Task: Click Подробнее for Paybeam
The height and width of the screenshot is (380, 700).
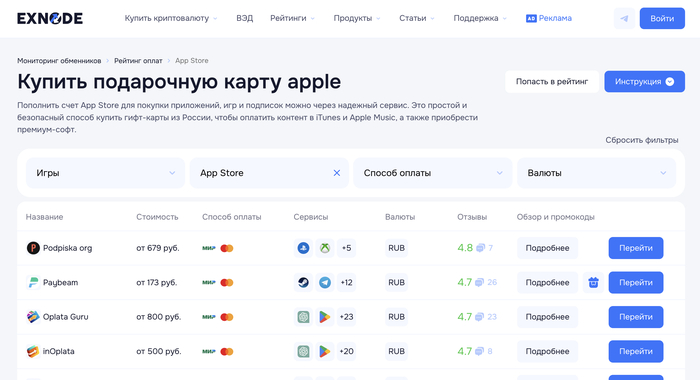Action: pyautogui.click(x=547, y=282)
